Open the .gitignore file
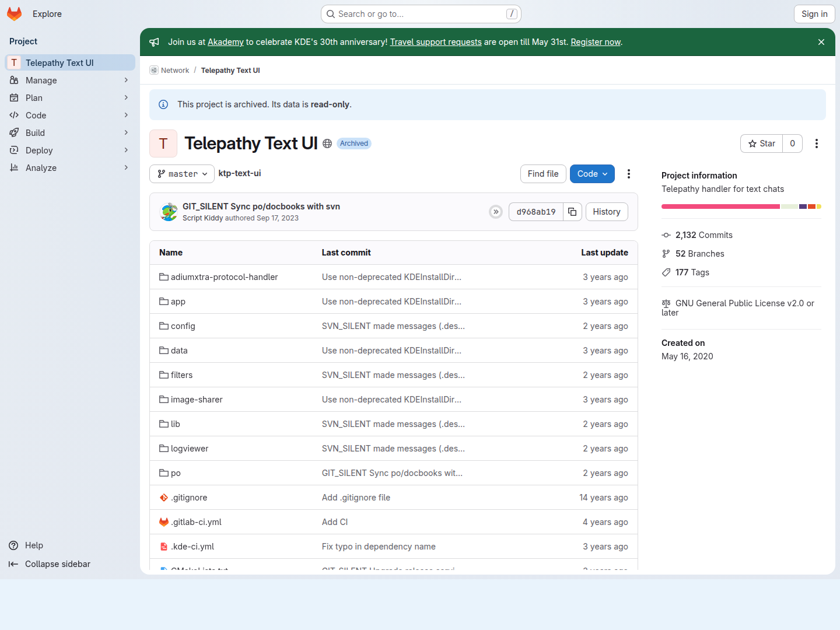This screenshot has height=630, width=840. click(x=189, y=498)
